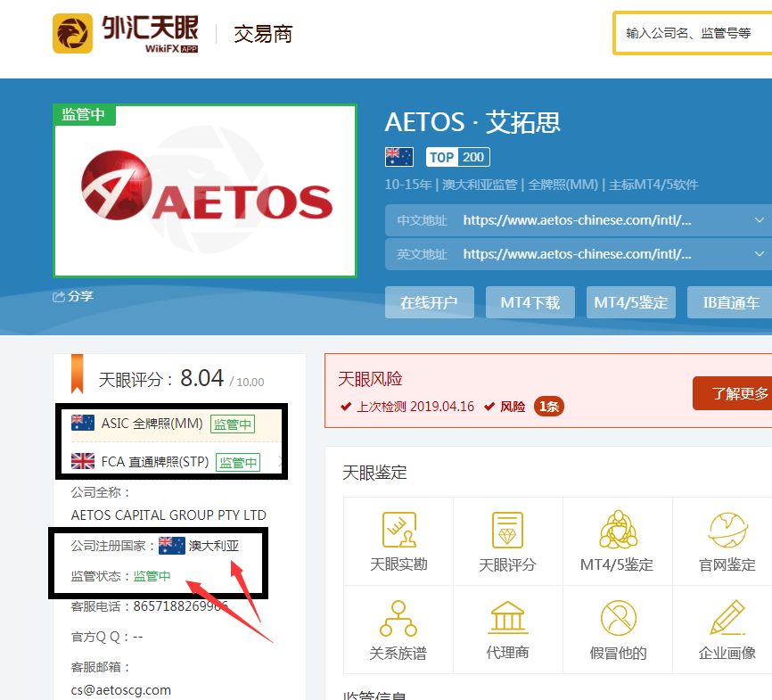Open the 关系族谱 relationship tree icon
Viewport: 772px width, 700px height.
coord(398,628)
